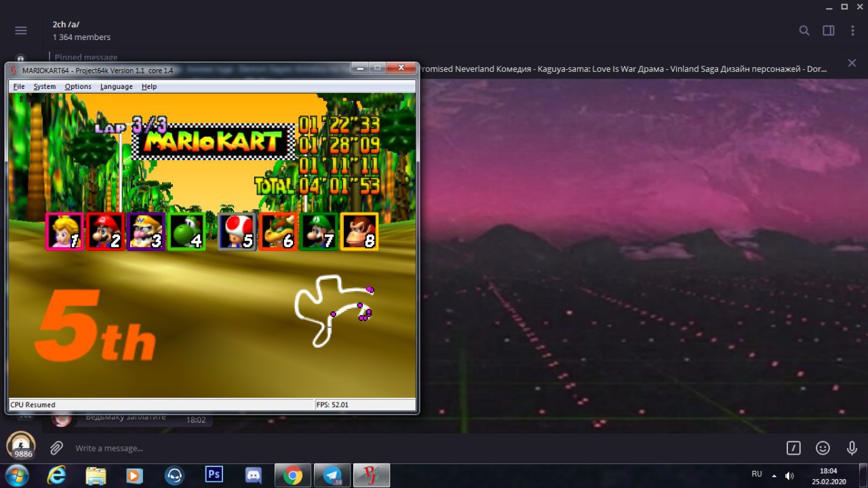Click the LAP 3/3 indicator

(131, 126)
